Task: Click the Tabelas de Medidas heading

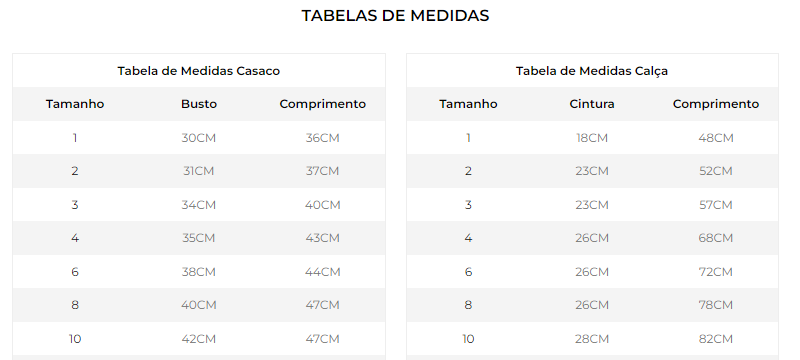Action: click(395, 15)
